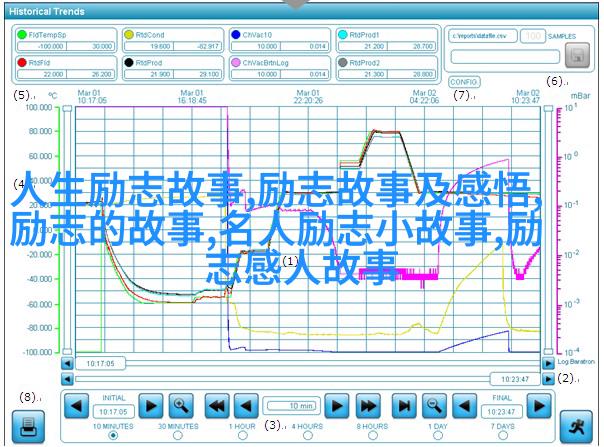Click the cyan RtdProd1 color indicator

click(x=343, y=35)
